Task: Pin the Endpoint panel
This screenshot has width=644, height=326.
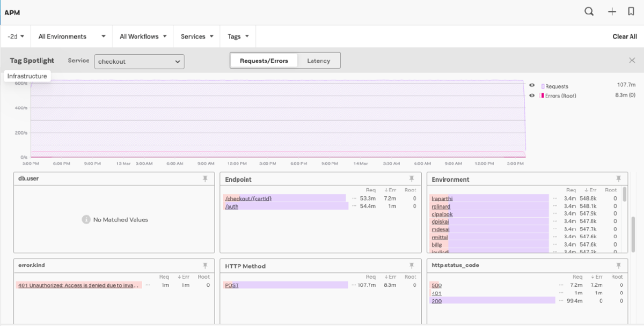Action: pos(412,179)
